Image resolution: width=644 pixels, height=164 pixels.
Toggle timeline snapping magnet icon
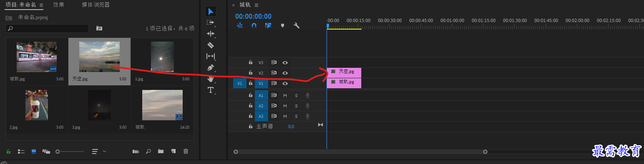254,25
